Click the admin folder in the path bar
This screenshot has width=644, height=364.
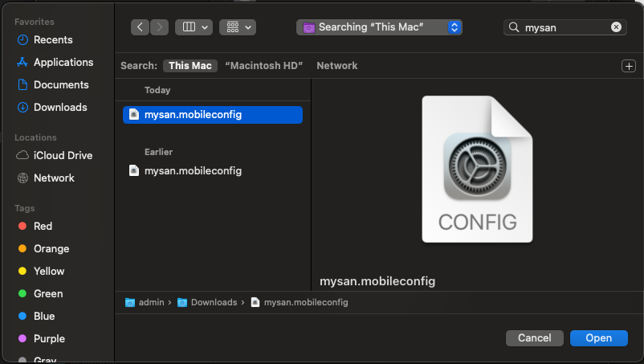point(145,303)
